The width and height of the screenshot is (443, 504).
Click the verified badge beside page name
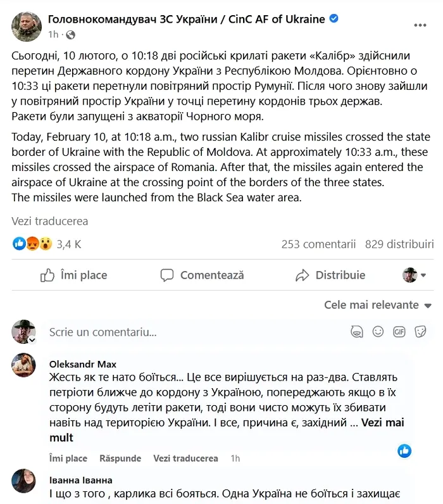point(334,19)
